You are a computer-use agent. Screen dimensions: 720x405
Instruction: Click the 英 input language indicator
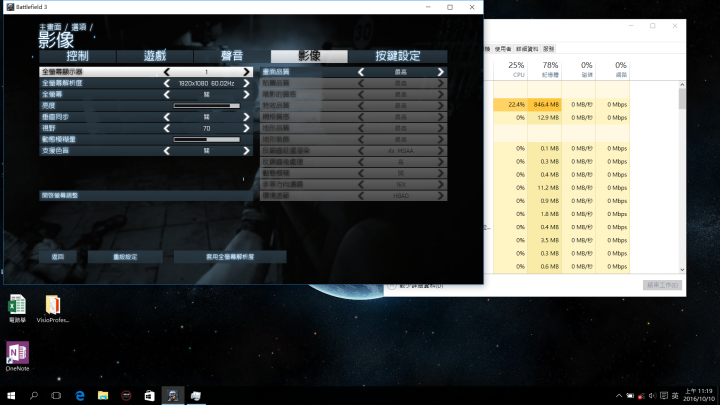click(675, 396)
